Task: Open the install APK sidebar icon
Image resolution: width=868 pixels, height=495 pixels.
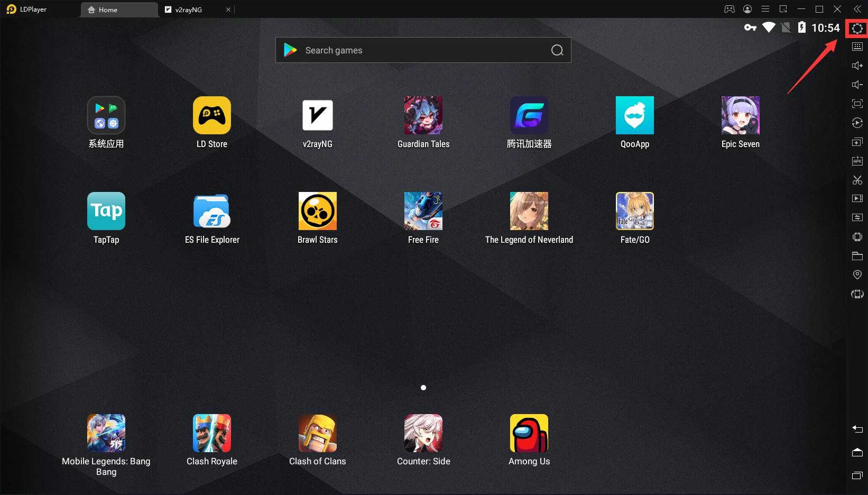Action: pyautogui.click(x=857, y=161)
